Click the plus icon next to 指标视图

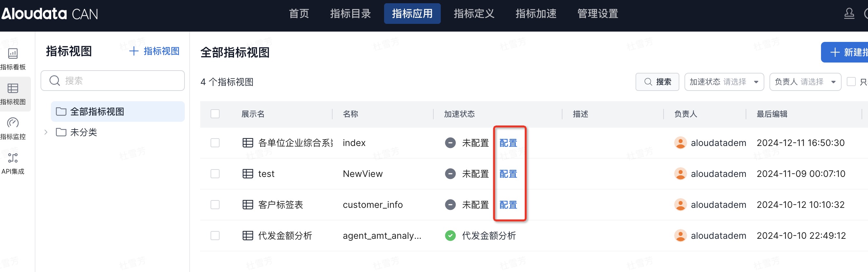click(134, 51)
